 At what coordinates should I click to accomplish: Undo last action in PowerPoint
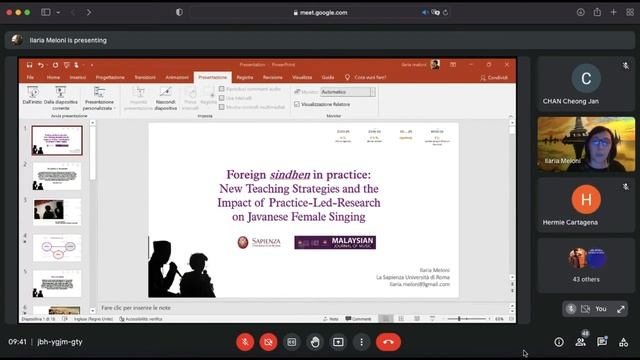[40, 65]
